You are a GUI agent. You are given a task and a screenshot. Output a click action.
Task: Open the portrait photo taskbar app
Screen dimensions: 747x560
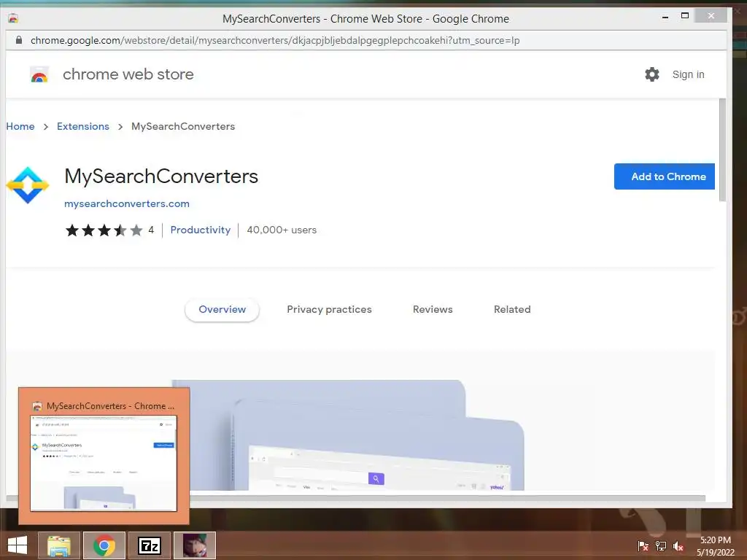point(195,545)
